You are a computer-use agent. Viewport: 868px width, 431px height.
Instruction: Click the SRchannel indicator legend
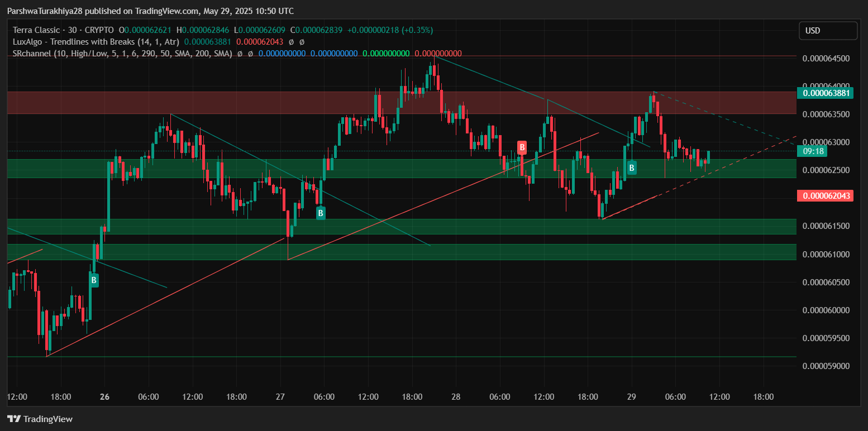[122, 54]
